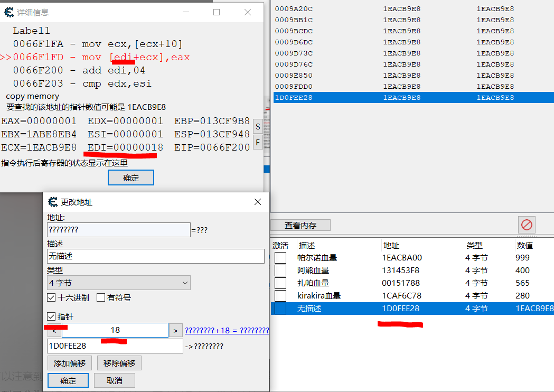This screenshot has width=554, height=392.
Task: Click the blue ????????+18 pointer link
Action: pos(227,331)
